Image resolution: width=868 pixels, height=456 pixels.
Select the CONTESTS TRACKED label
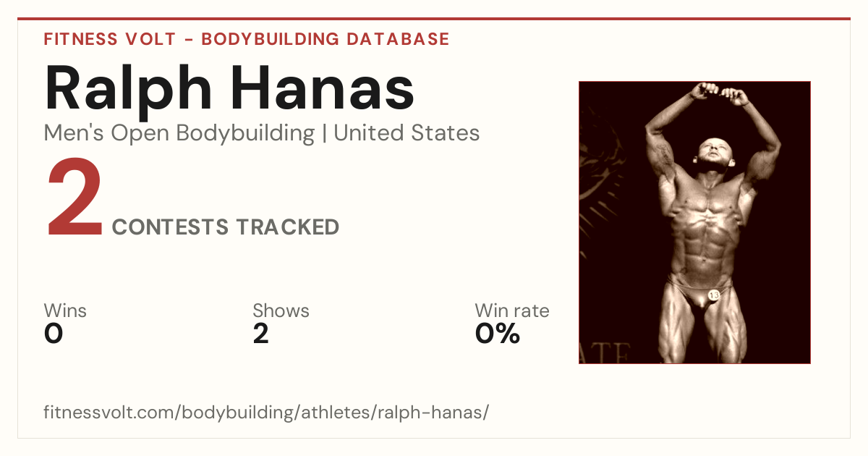click(226, 227)
